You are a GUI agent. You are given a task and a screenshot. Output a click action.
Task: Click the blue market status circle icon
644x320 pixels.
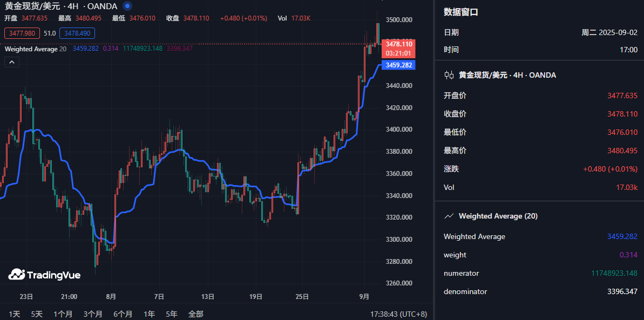pyautogui.click(x=127, y=6)
